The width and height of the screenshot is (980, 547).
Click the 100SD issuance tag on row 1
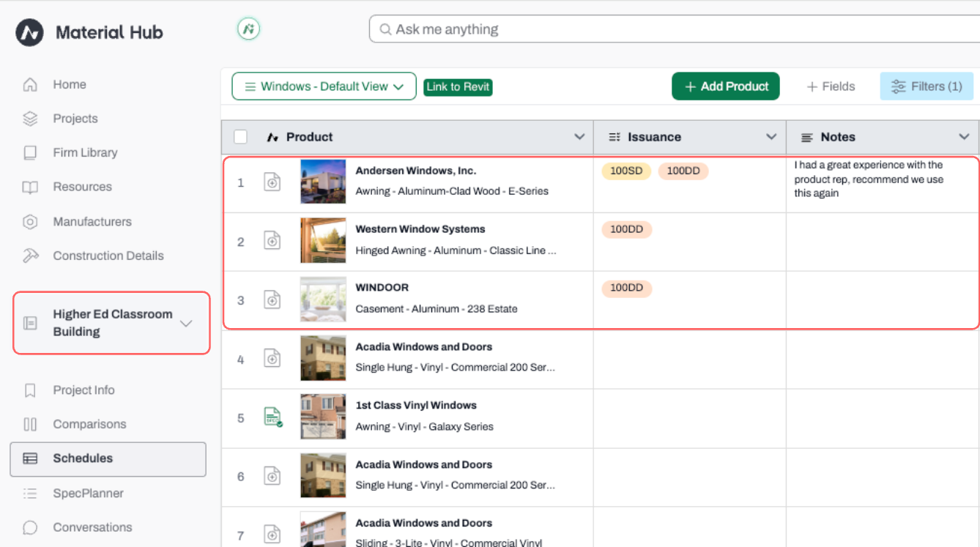click(626, 171)
